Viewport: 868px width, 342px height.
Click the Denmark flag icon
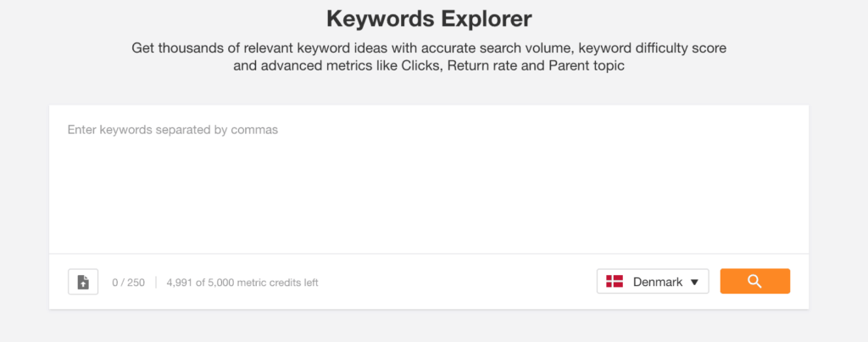[x=616, y=282]
